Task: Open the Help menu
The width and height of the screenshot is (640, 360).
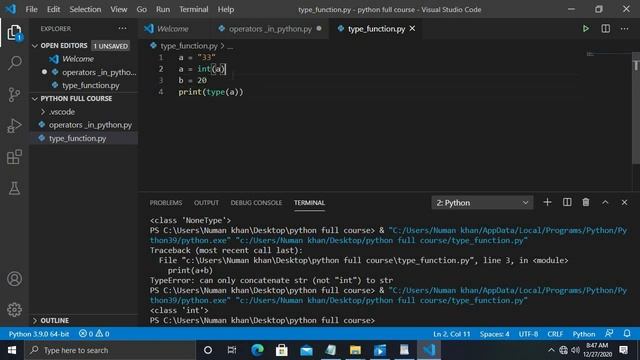Action: click(225, 9)
